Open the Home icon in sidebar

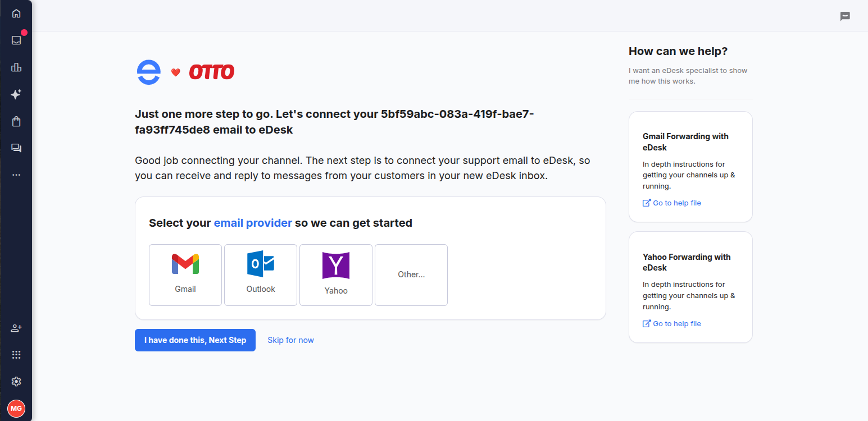pyautogui.click(x=16, y=13)
